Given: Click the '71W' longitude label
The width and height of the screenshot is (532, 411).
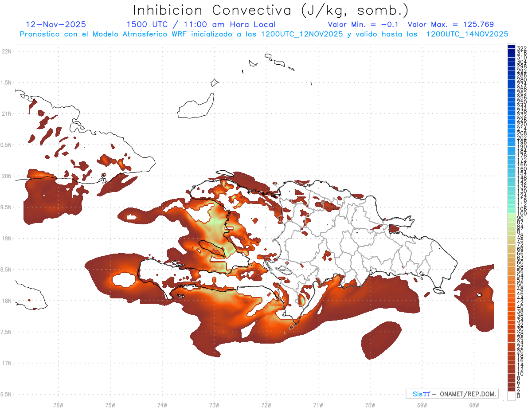Looking at the screenshot, I should pyautogui.click(x=318, y=404).
